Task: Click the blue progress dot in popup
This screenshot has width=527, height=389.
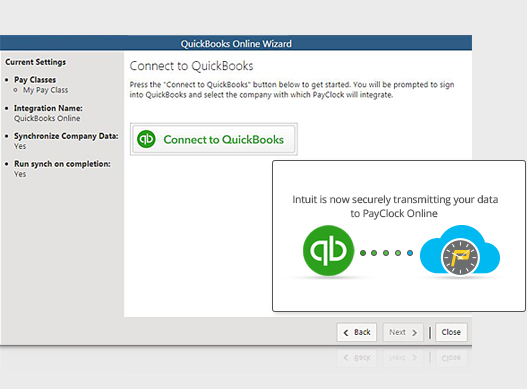Action: [x=410, y=253]
